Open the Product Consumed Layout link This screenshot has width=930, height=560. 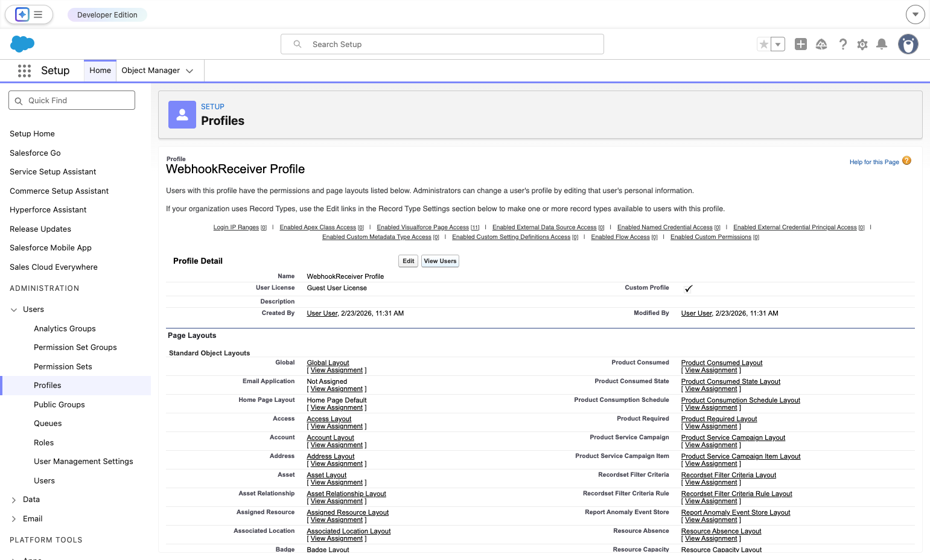coord(722,363)
